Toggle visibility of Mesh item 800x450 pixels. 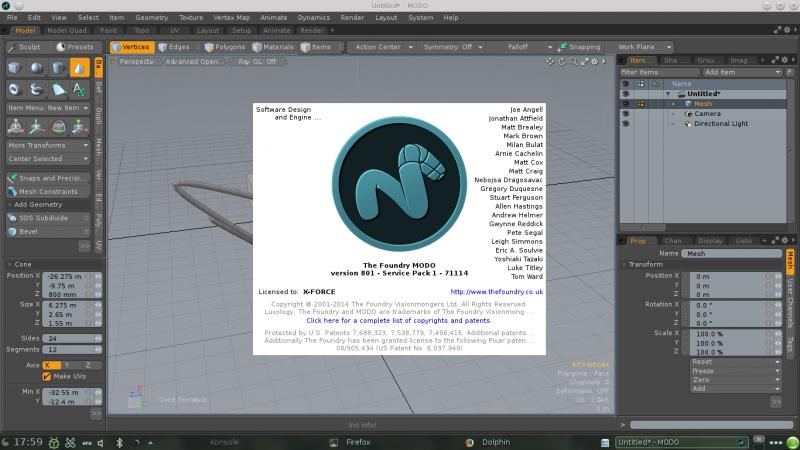[626, 104]
